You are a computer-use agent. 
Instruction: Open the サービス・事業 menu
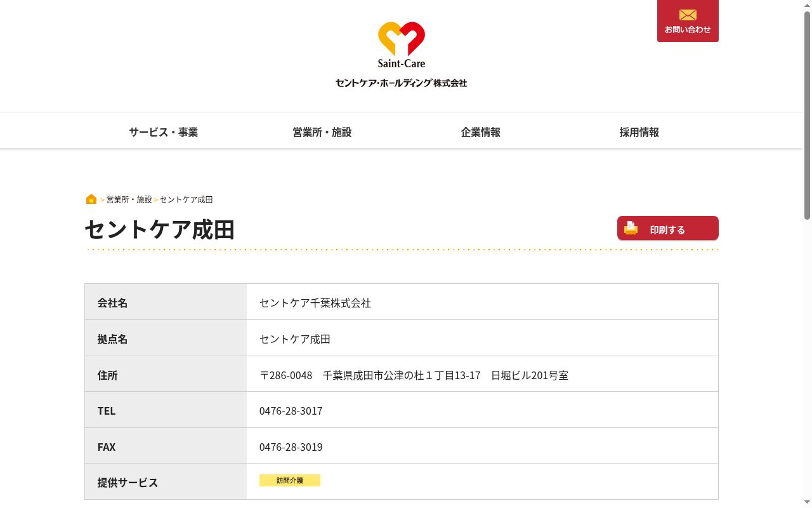(164, 132)
